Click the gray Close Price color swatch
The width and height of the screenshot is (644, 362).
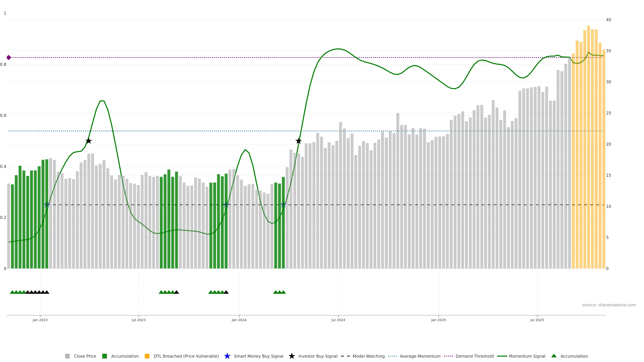click(67, 356)
